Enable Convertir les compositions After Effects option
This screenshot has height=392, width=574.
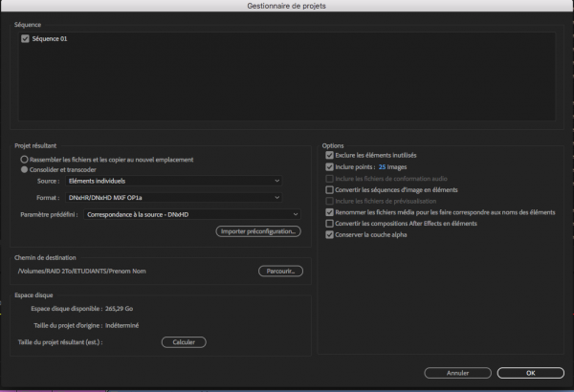click(x=330, y=223)
